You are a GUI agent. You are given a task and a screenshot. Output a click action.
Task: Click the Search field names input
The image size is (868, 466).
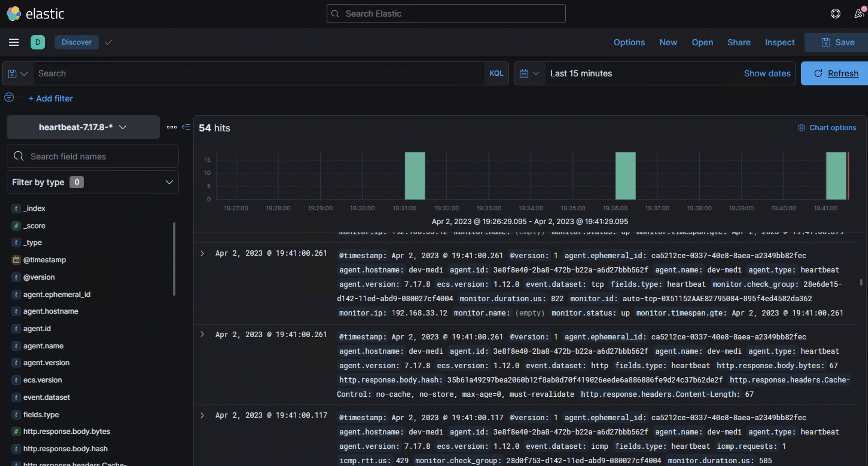(93, 156)
